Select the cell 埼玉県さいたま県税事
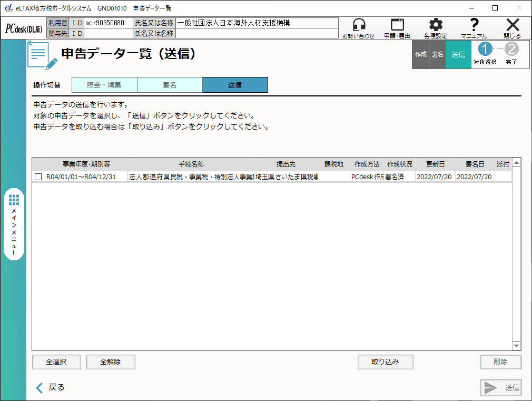 (x=286, y=177)
